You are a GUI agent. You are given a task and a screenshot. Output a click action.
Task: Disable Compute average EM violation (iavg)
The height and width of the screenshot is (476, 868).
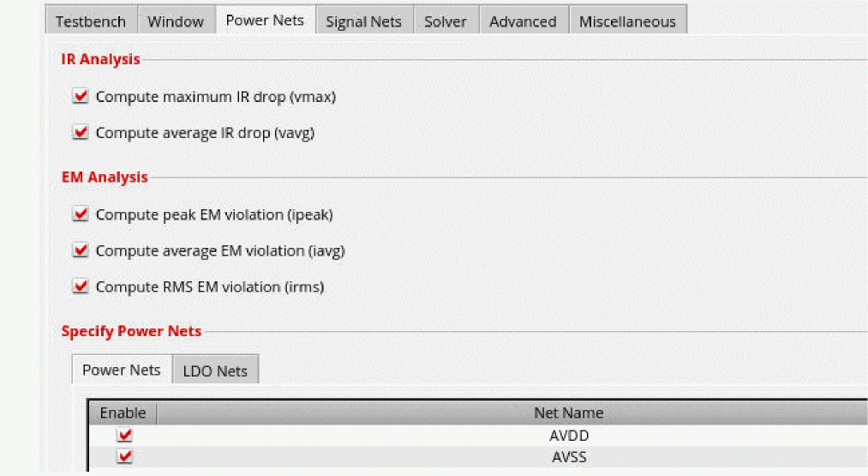[81, 250]
